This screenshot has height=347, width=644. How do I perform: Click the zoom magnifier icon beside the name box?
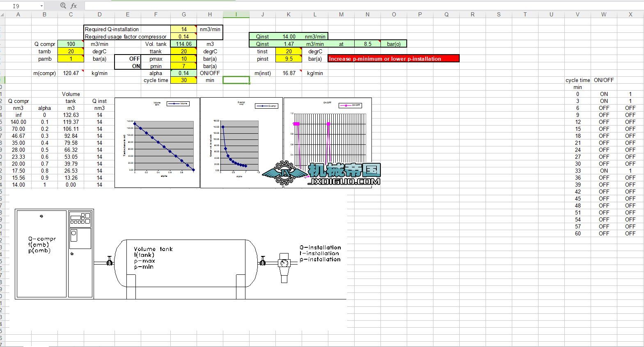pyautogui.click(x=63, y=6)
